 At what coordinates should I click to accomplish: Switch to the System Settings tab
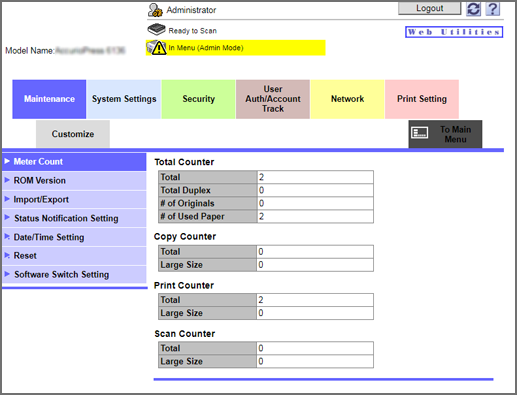coord(124,99)
